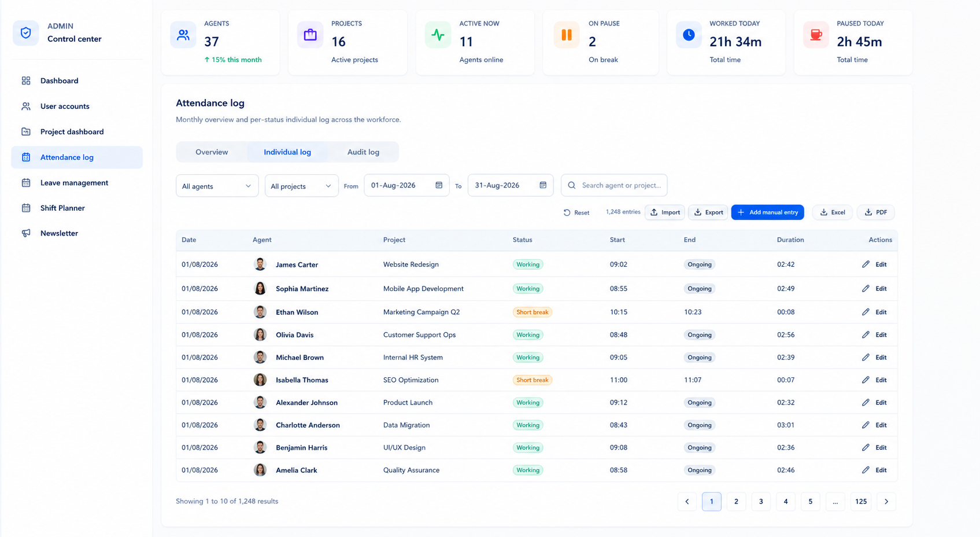The image size is (980, 537).
Task: Click Isabella Thomas's avatar
Action: click(260, 380)
